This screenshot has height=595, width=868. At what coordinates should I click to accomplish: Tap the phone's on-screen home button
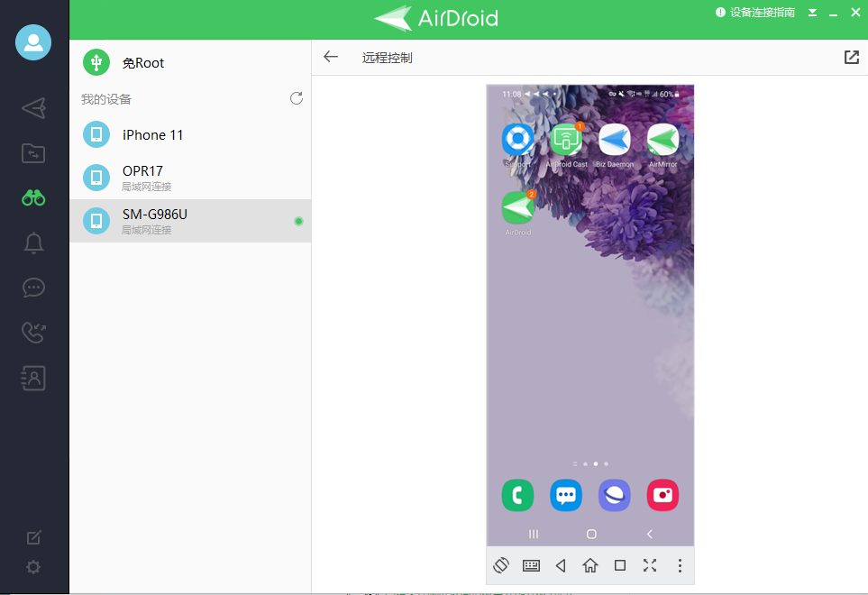click(591, 534)
